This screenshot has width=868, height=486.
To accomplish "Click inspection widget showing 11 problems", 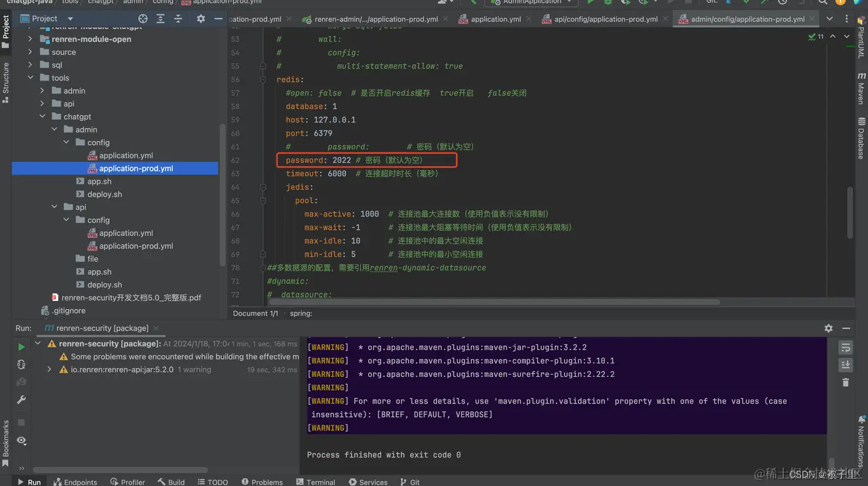I will 816,37.
